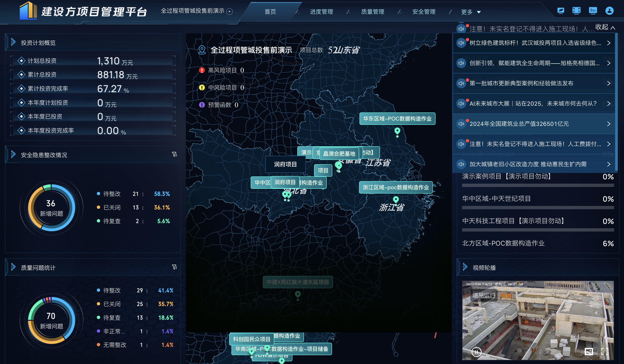Expand the 更多 navigation menu
This screenshot has width=624, height=364.
pyautogui.click(x=470, y=12)
